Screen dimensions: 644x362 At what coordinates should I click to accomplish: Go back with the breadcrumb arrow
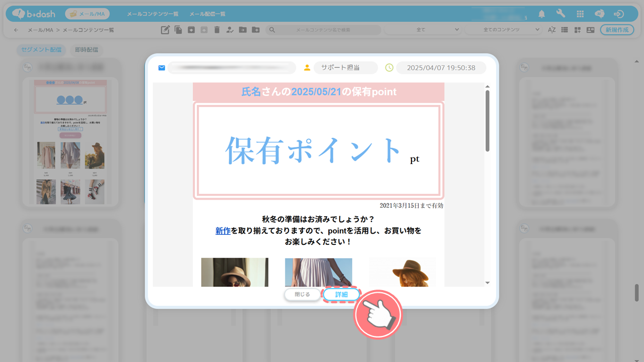pos(16,30)
